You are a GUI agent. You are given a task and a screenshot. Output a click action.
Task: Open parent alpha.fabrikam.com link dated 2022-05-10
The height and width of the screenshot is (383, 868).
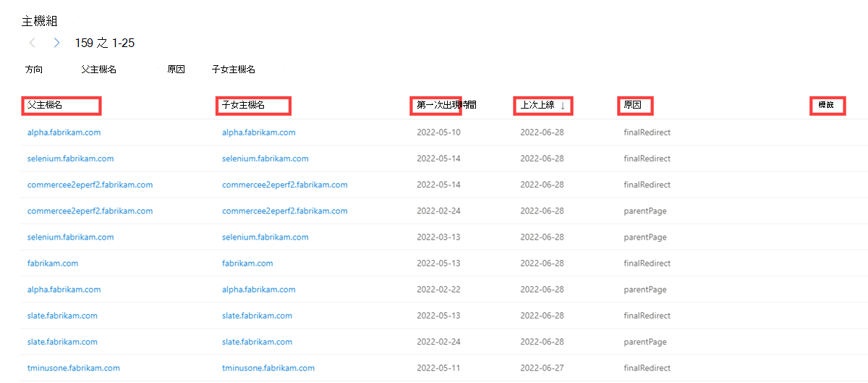[x=64, y=132]
